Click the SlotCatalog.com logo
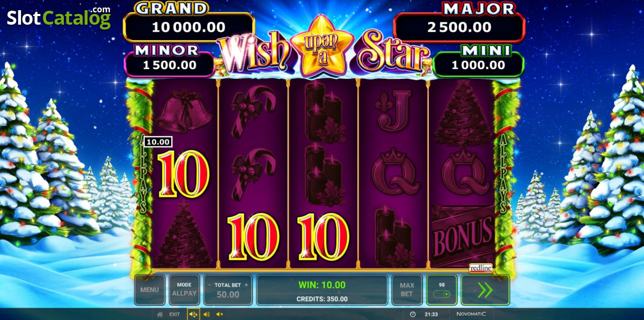This screenshot has width=644, height=320. pos(59,18)
